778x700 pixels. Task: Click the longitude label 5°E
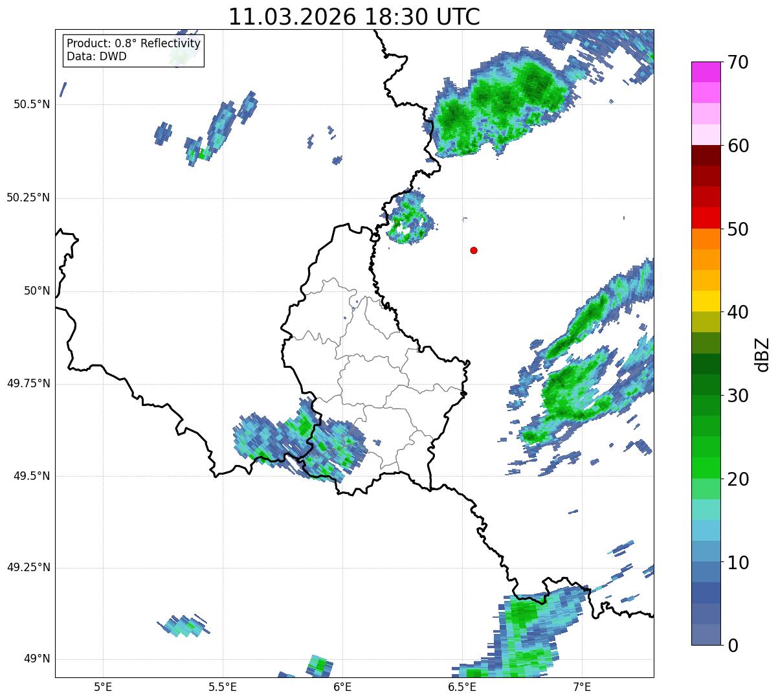(103, 686)
